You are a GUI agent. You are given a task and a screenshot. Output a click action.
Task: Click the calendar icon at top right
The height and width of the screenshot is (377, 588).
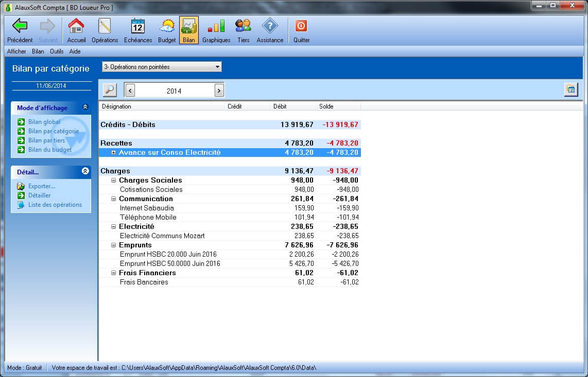point(570,89)
